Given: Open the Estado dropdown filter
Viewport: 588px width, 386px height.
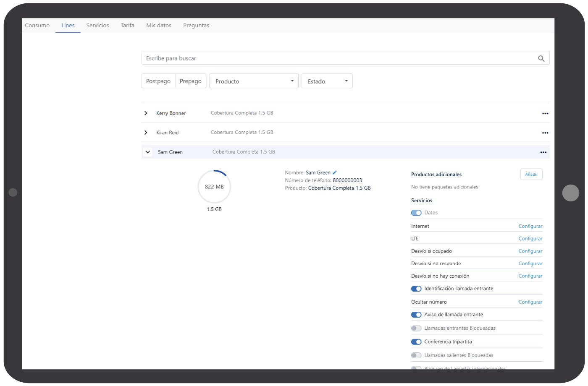Looking at the screenshot, I should tap(327, 81).
